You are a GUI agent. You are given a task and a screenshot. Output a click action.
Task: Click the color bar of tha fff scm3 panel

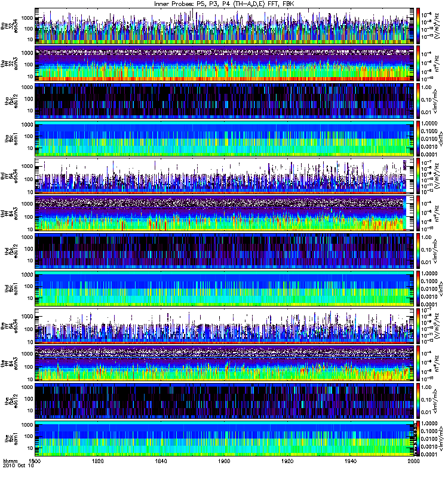(418, 63)
